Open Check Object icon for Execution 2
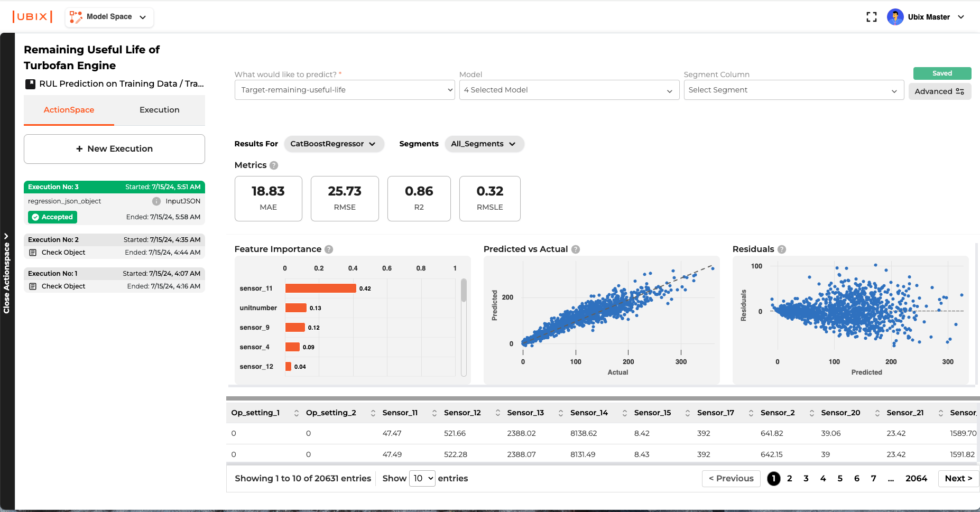 point(33,253)
